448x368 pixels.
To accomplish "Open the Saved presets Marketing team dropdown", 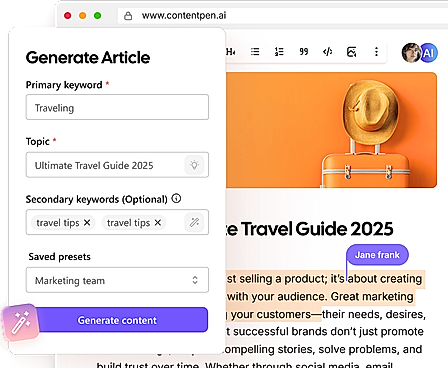I will click(x=117, y=280).
